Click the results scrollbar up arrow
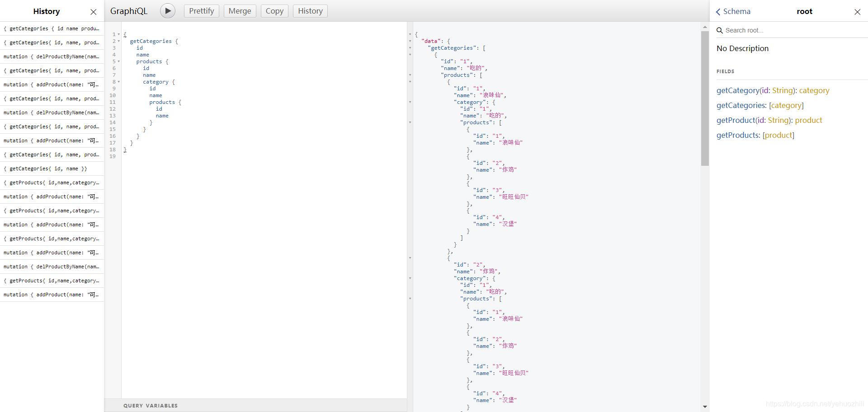868x412 pixels. [x=705, y=27]
